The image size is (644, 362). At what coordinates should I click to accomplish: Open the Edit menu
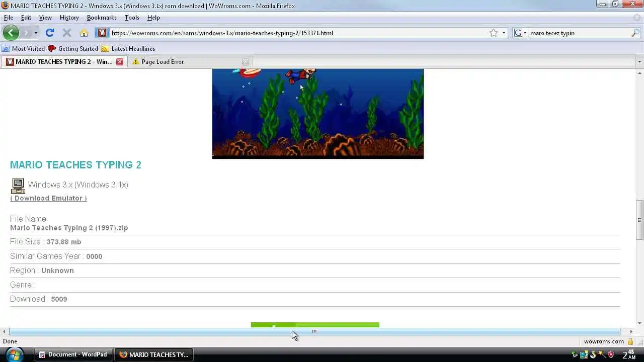[x=26, y=17]
